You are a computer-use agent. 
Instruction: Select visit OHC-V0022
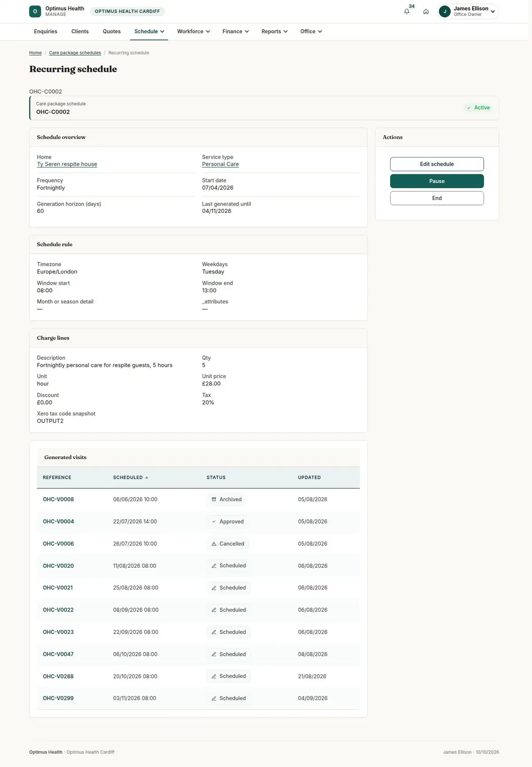click(59, 610)
